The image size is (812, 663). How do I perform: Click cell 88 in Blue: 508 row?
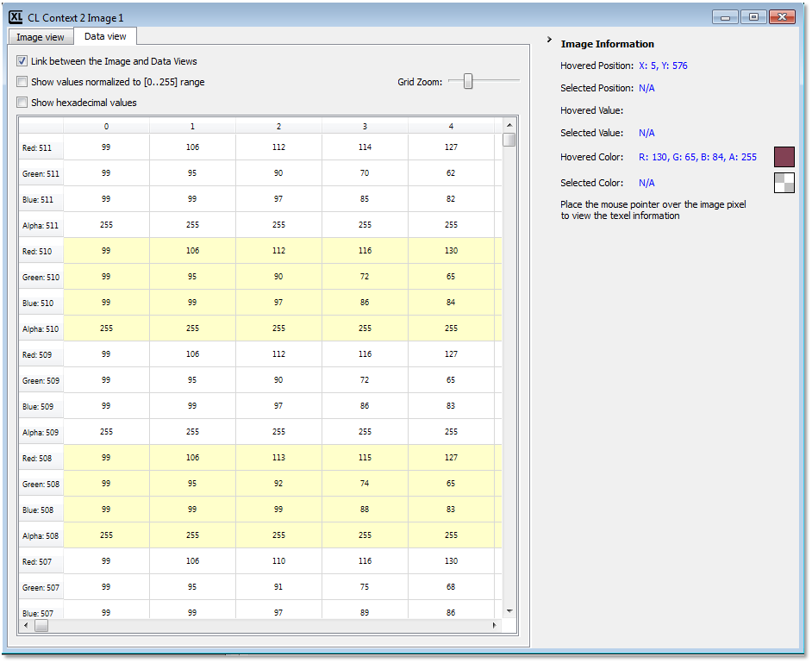(x=365, y=510)
